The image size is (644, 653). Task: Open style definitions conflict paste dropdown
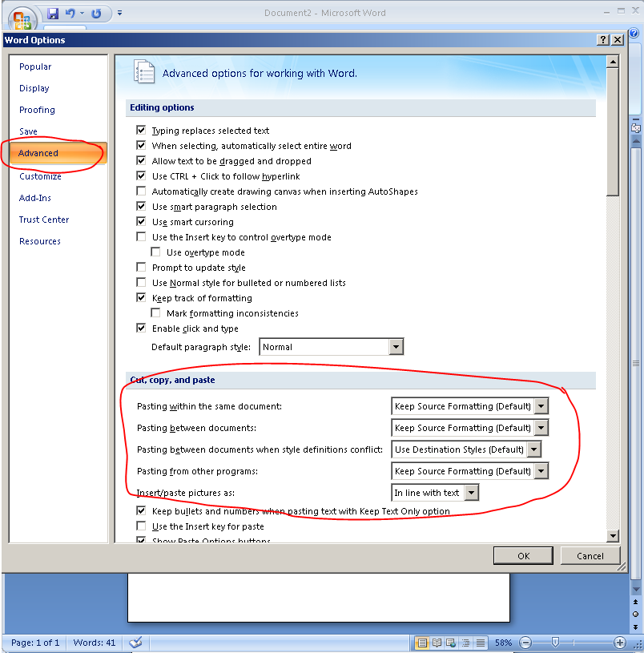click(533, 449)
